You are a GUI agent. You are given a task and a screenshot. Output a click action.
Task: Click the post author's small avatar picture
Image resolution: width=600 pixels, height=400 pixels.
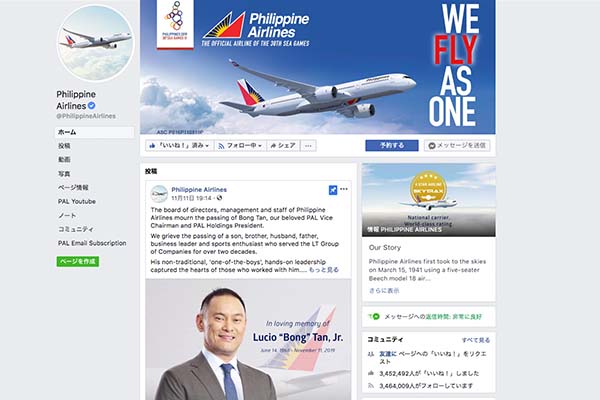(159, 193)
